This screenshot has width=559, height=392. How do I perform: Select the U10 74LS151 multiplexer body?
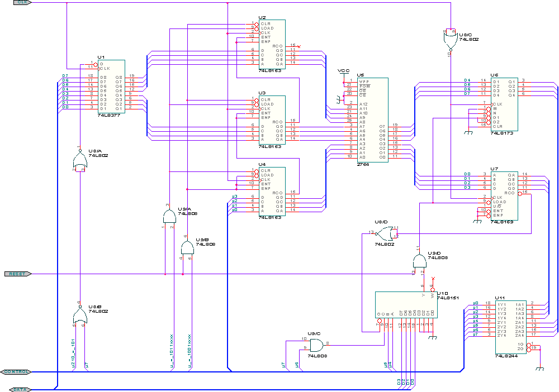(406, 305)
